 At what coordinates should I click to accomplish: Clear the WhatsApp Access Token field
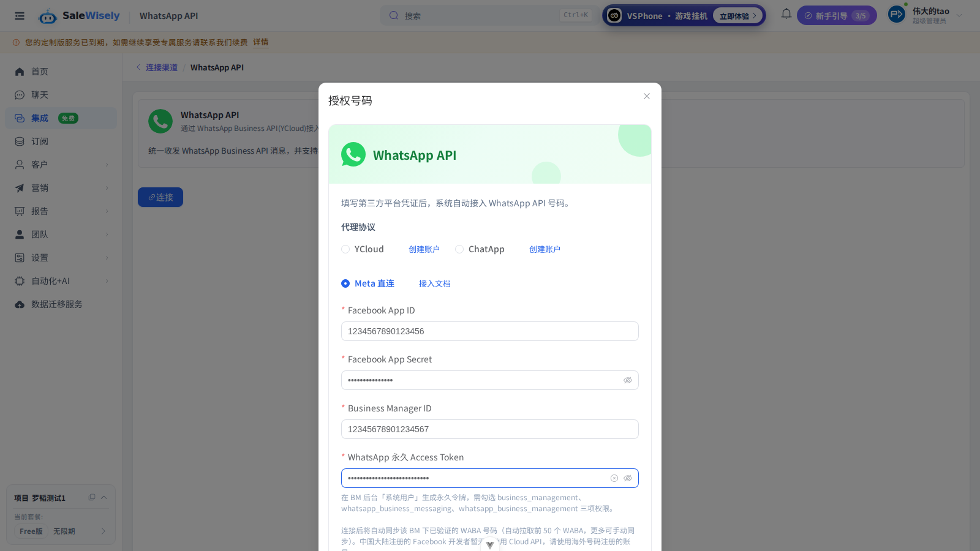pos(614,478)
